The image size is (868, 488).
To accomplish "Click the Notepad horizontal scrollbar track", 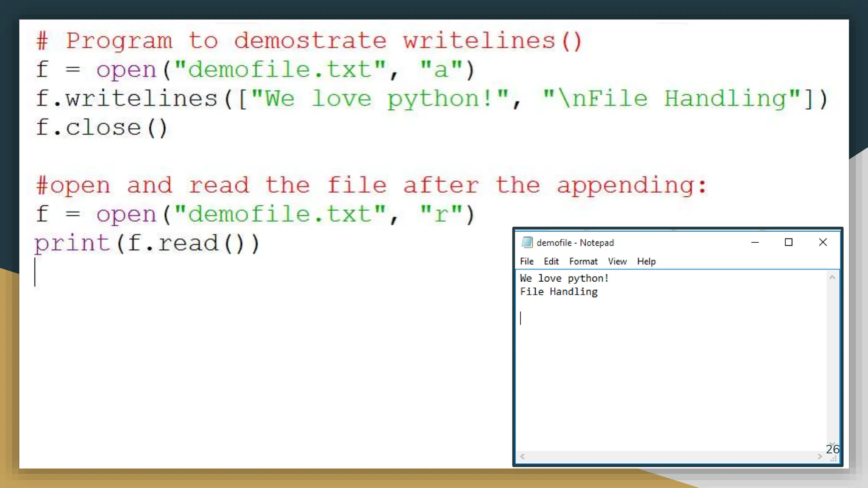I will [670, 456].
